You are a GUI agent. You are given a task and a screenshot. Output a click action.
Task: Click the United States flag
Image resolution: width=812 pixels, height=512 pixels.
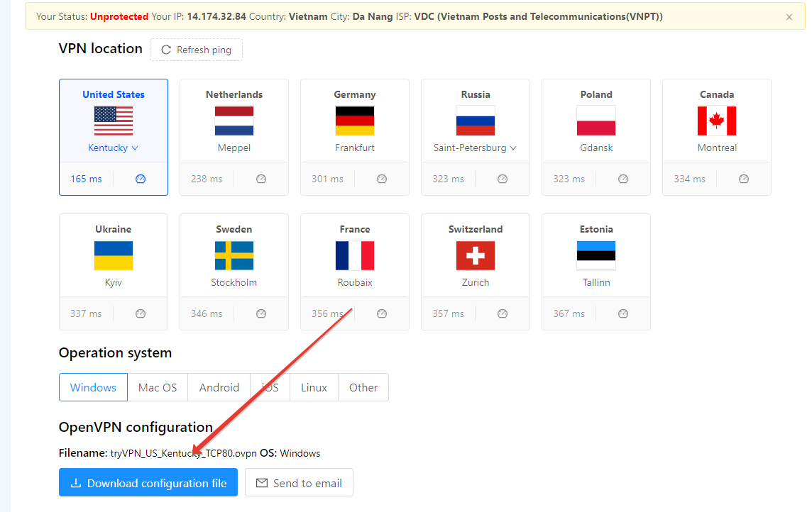pyautogui.click(x=114, y=121)
